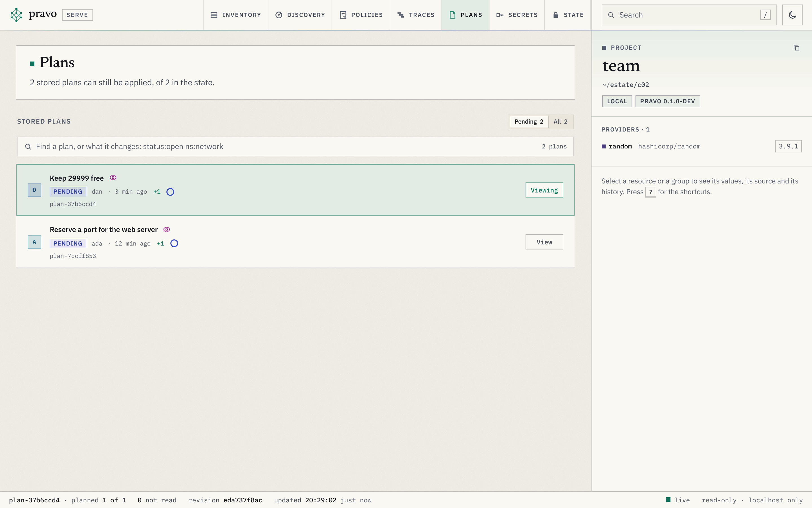Focus the top Search input
Viewport: 812px width, 508px height.
coord(689,15)
